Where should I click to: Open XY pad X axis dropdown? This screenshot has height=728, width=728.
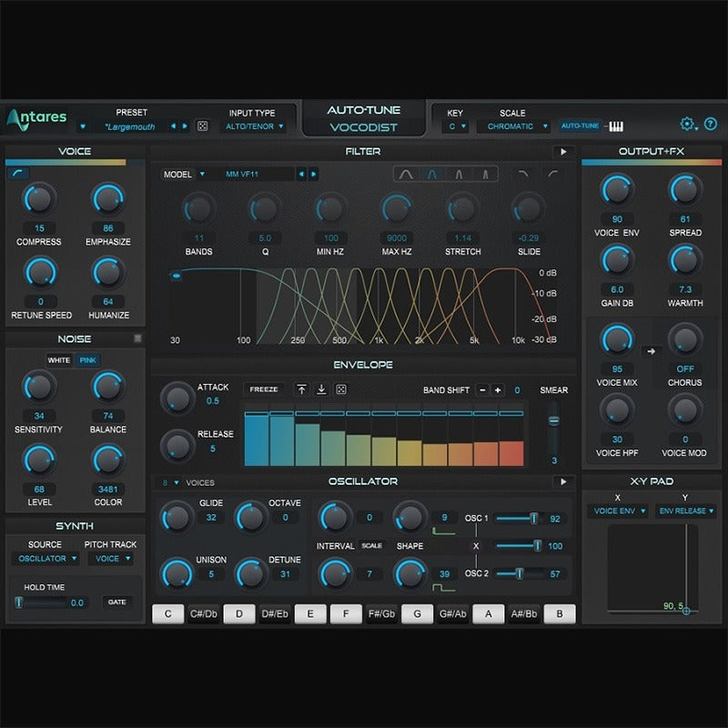coord(619,511)
